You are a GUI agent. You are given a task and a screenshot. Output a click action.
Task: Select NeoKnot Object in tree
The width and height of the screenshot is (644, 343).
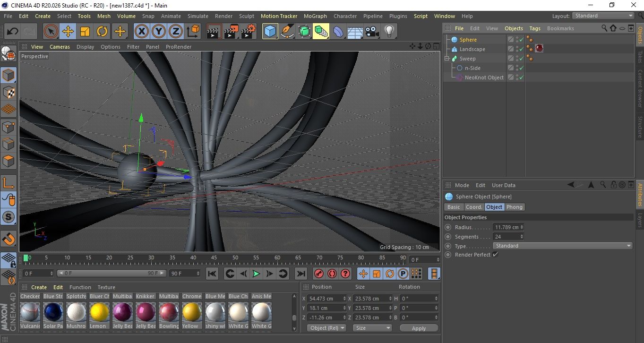coord(484,77)
